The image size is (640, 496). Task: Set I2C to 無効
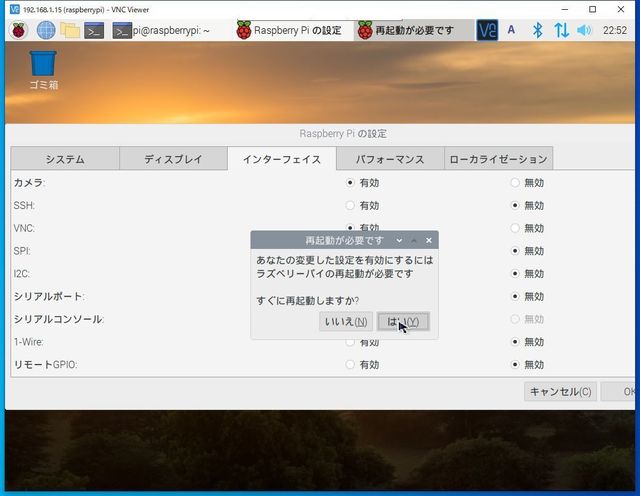click(x=515, y=274)
